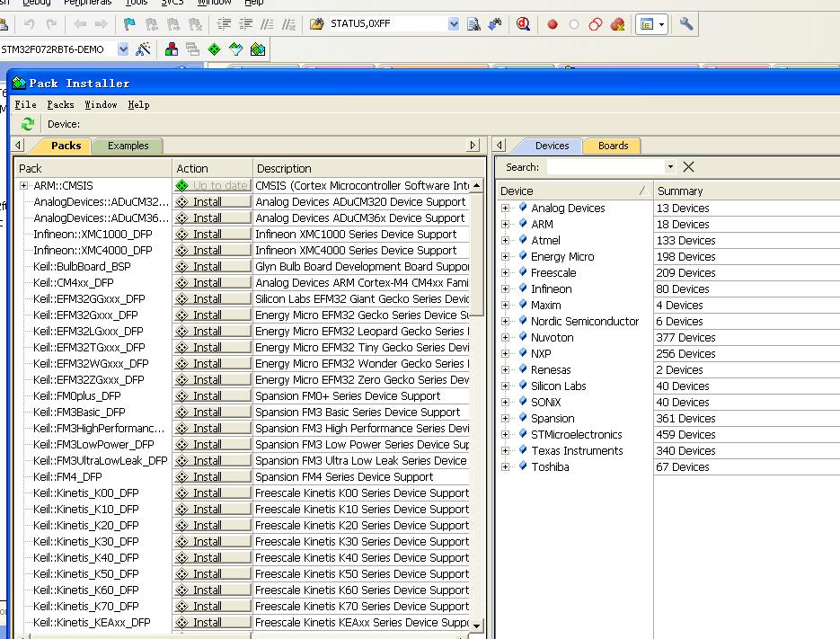Open the Pack Installer Window menu

[x=101, y=105]
